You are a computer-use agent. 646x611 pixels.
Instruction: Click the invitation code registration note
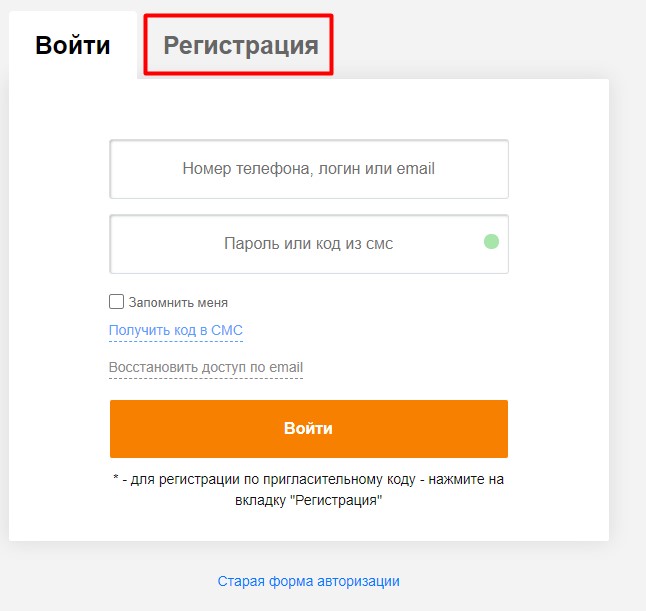click(x=308, y=489)
